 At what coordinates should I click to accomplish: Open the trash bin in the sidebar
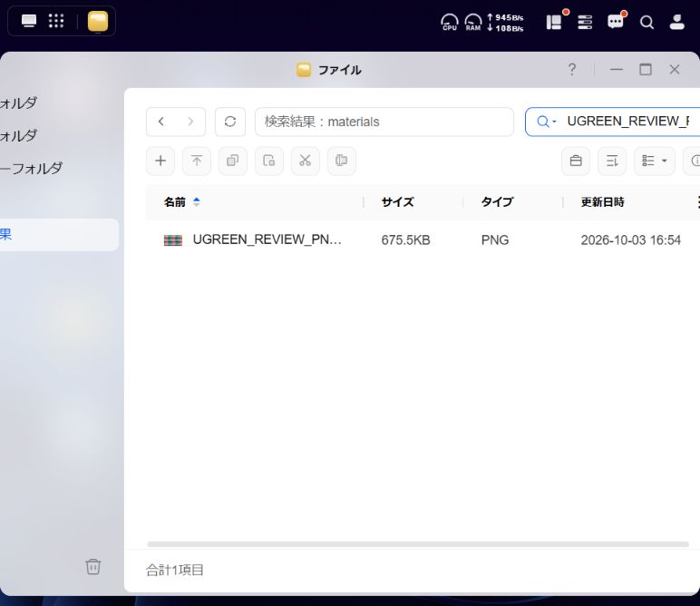92,567
